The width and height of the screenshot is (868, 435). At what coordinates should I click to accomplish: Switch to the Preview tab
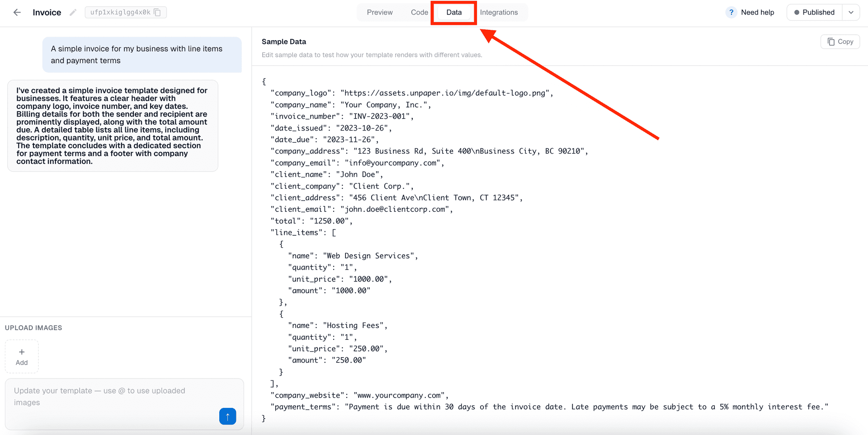pos(379,12)
